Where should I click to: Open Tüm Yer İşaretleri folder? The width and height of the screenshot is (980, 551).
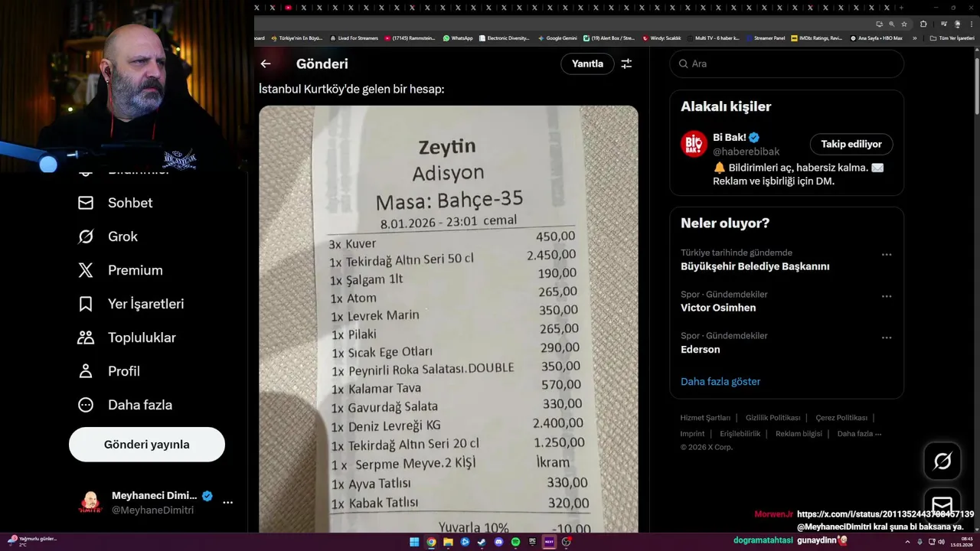coord(952,37)
